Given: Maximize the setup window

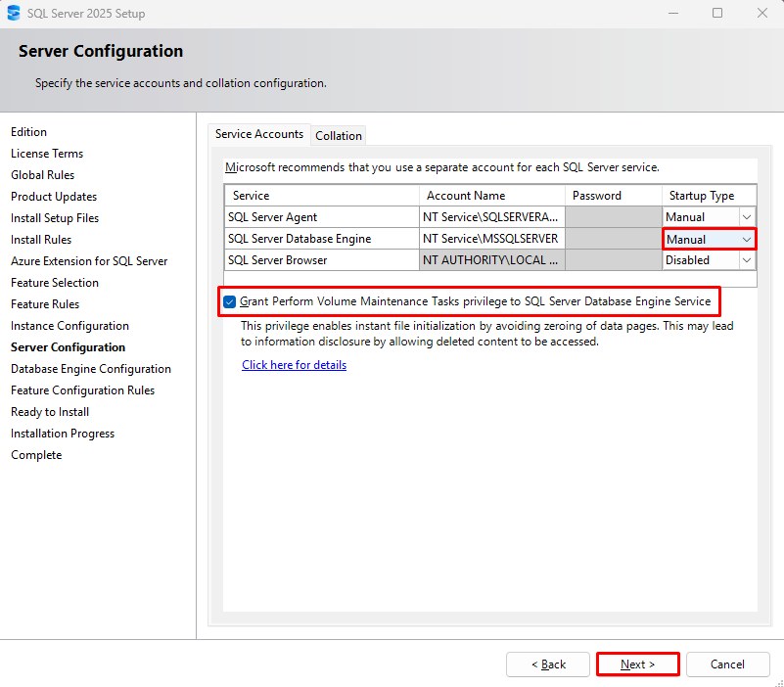Looking at the screenshot, I should point(717,13).
